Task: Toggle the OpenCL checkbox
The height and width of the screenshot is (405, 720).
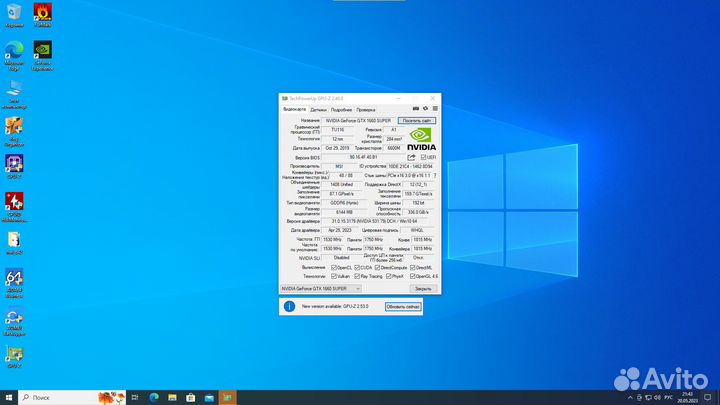Action: pos(333,267)
